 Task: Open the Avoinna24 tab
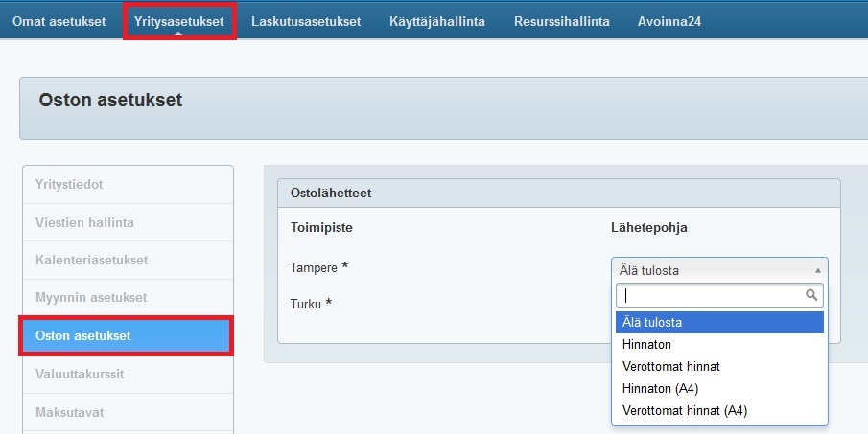669,21
